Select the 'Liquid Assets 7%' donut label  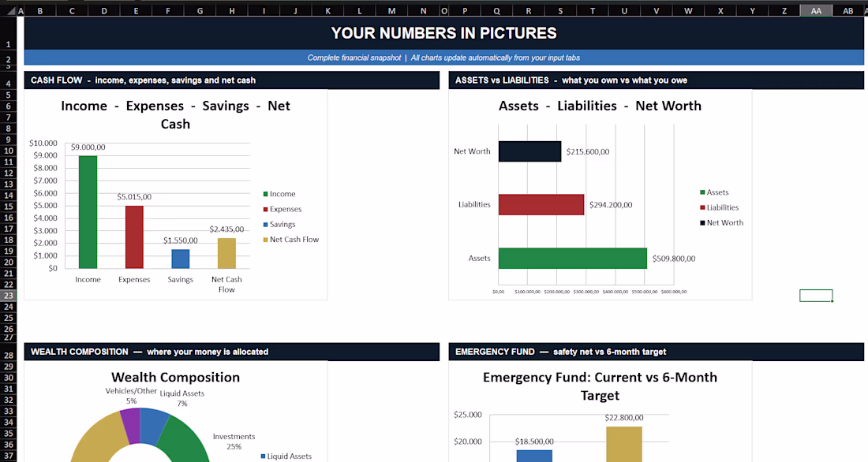pos(182,399)
